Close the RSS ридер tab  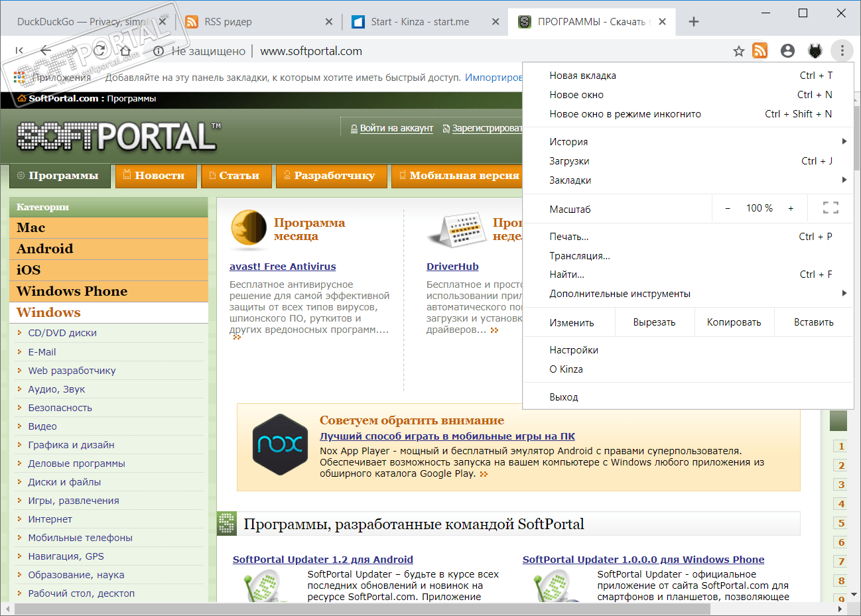(x=329, y=22)
